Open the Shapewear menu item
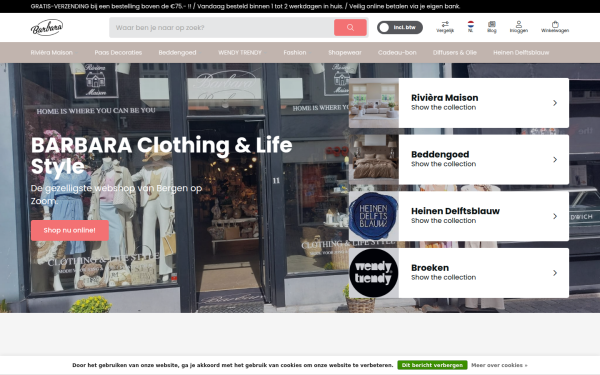 coord(345,53)
